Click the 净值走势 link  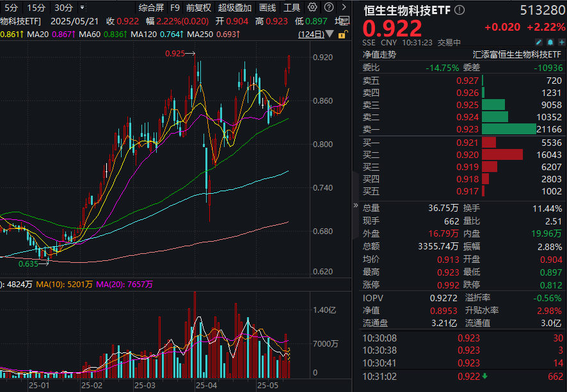point(379,54)
